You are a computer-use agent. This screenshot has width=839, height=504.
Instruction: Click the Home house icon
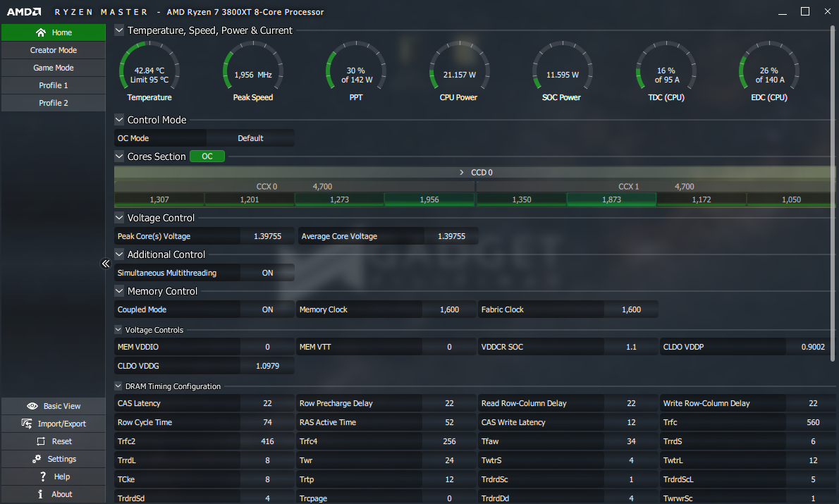click(41, 32)
